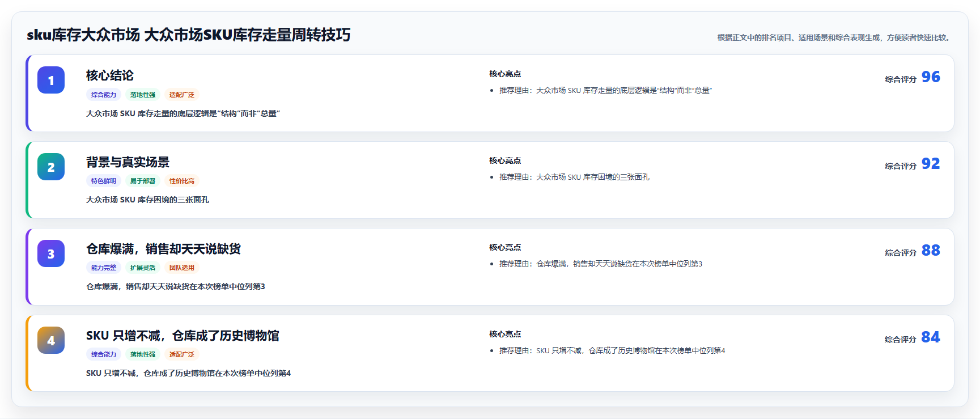Select the 扩展灵活 tag
Screen dimensions: 980x419
[x=143, y=268]
